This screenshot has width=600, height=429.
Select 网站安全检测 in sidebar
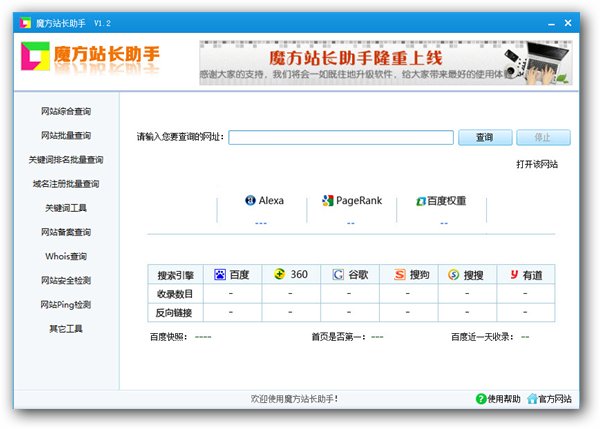tap(66, 280)
